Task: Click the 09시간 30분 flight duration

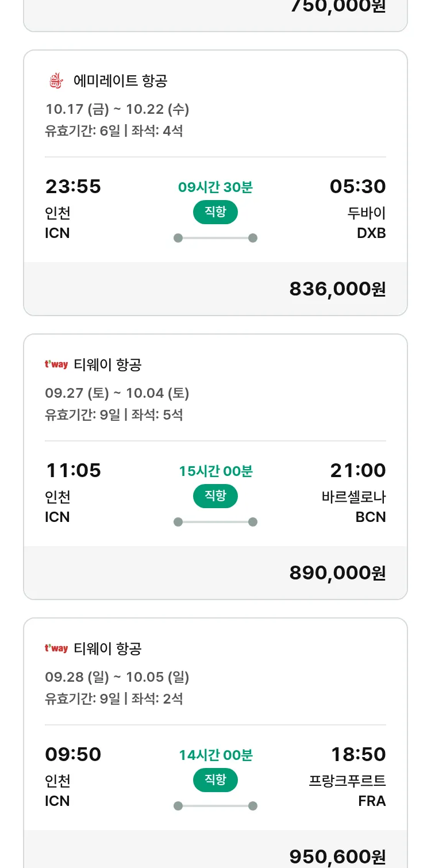Action: 215,187
